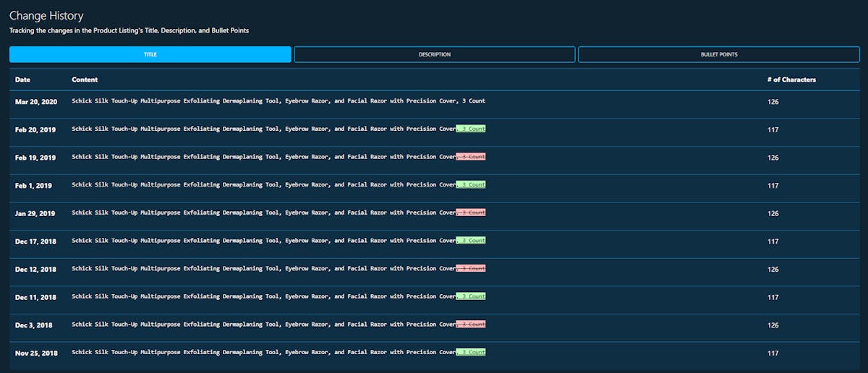Select the Nov 25, 2018 date cell

coord(37,353)
